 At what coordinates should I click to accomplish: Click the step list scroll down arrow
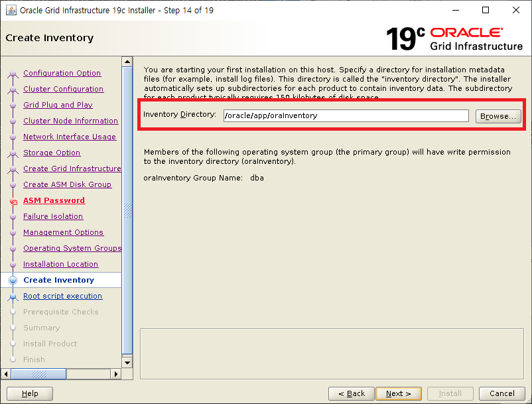coord(127,362)
